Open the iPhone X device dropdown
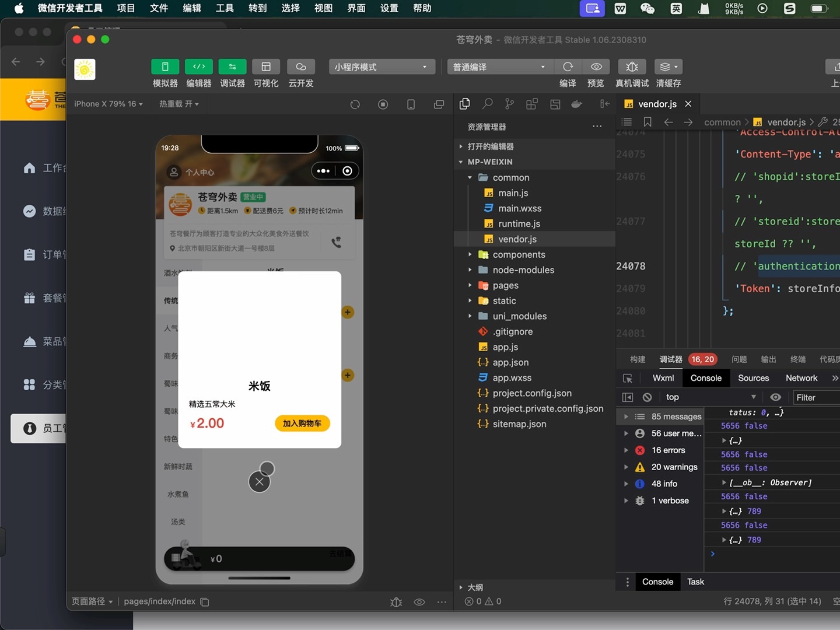 pos(108,103)
